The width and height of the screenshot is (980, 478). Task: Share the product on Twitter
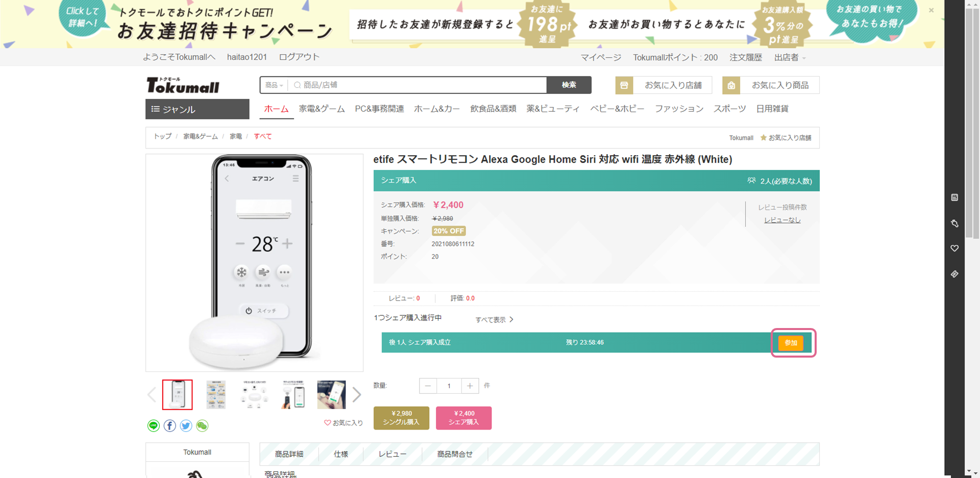186,425
